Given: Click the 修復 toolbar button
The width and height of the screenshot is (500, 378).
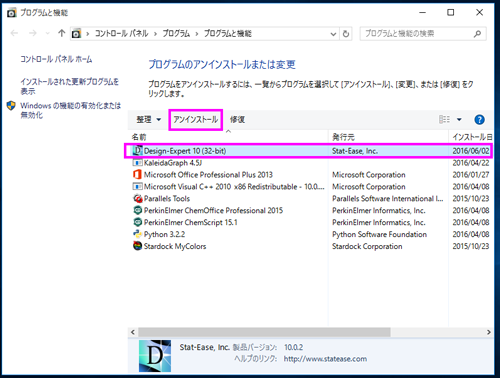Looking at the screenshot, I should pos(237,119).
